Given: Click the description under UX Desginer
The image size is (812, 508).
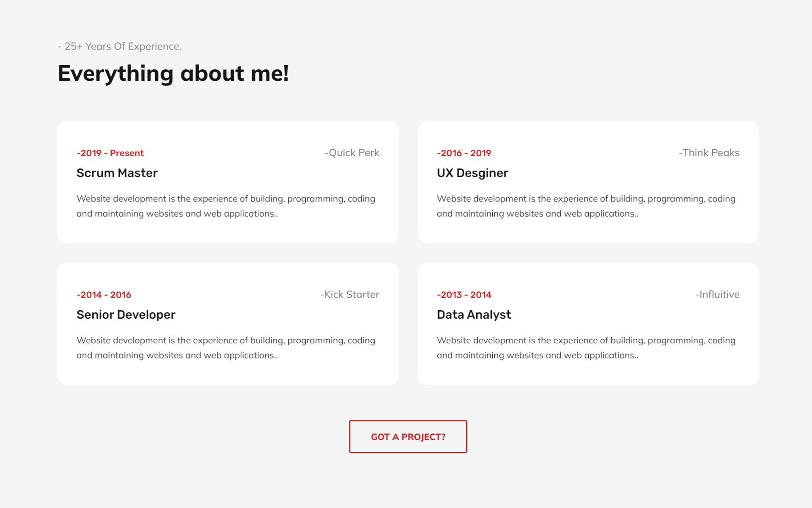Looking at the screenshot, I should coord(586,206).
